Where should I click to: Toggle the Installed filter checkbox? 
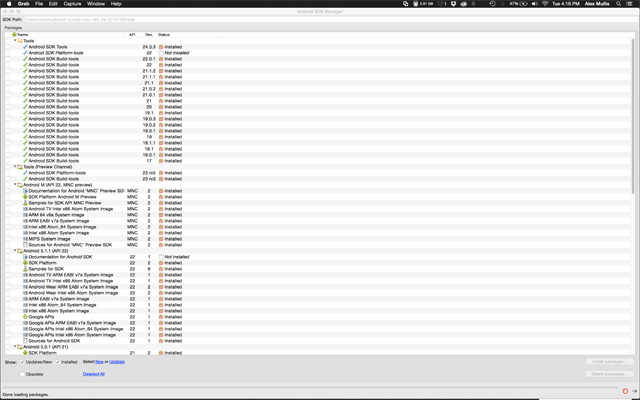click(58, 362)
